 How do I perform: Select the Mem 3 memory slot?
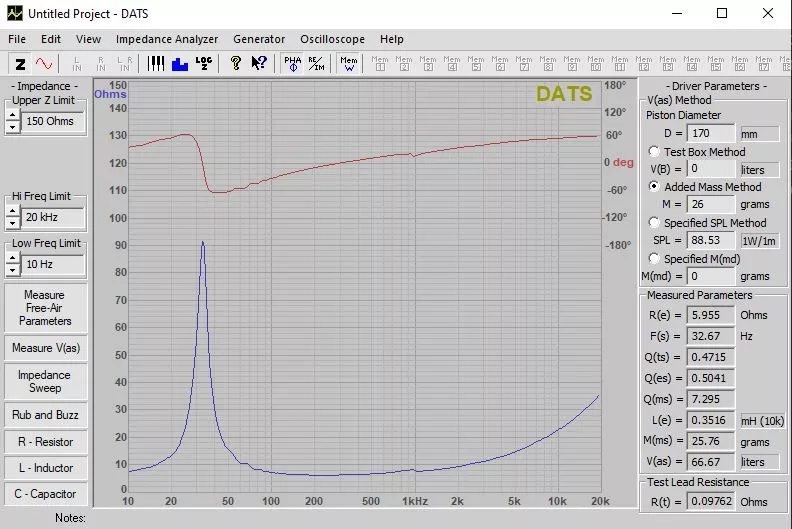pyautogui.click(x=428, y=64)
